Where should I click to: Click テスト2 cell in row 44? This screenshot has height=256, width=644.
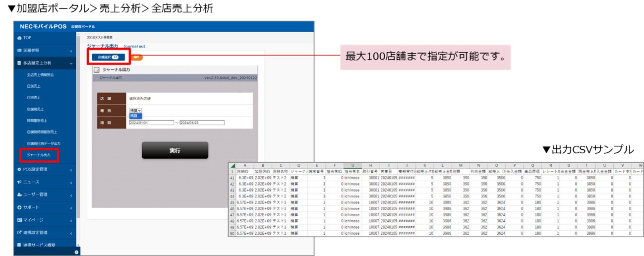(281, 196)
